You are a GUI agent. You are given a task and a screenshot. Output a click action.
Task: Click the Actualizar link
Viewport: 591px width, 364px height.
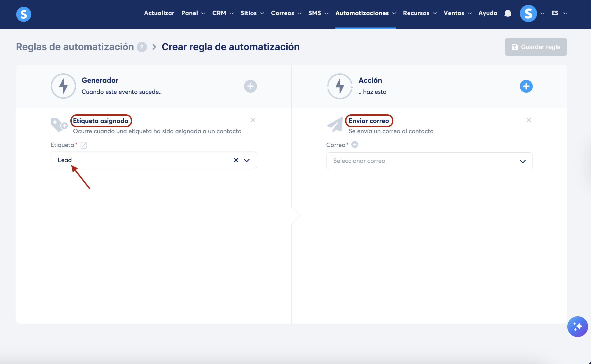(159, 13)
